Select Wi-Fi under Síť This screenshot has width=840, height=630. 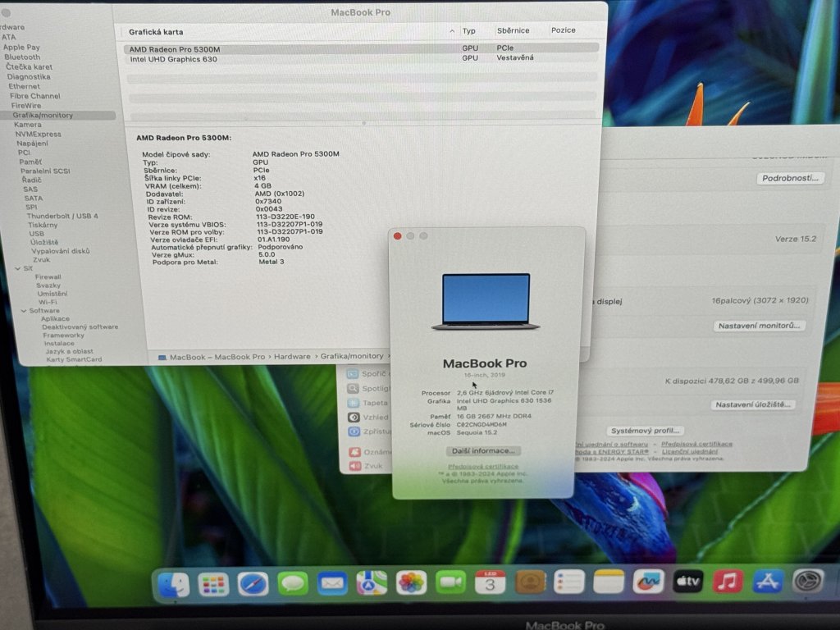click(x=48, y=302)
